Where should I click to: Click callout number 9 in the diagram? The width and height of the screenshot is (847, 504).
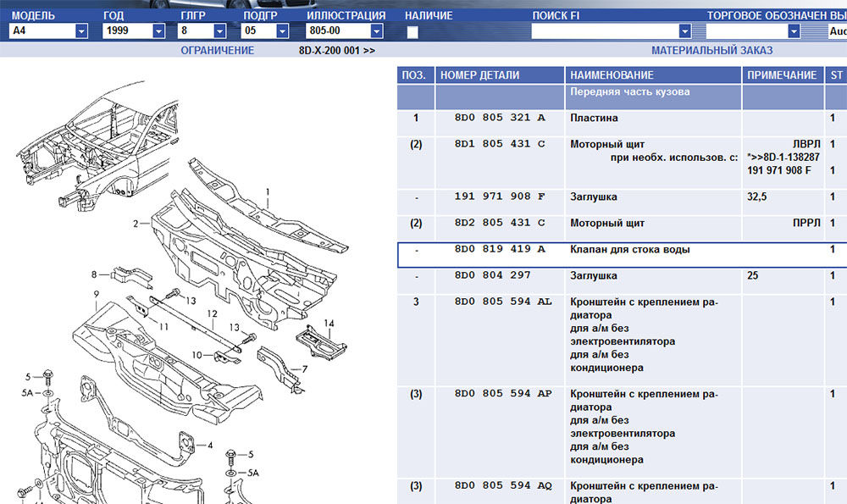pos(97,294)
